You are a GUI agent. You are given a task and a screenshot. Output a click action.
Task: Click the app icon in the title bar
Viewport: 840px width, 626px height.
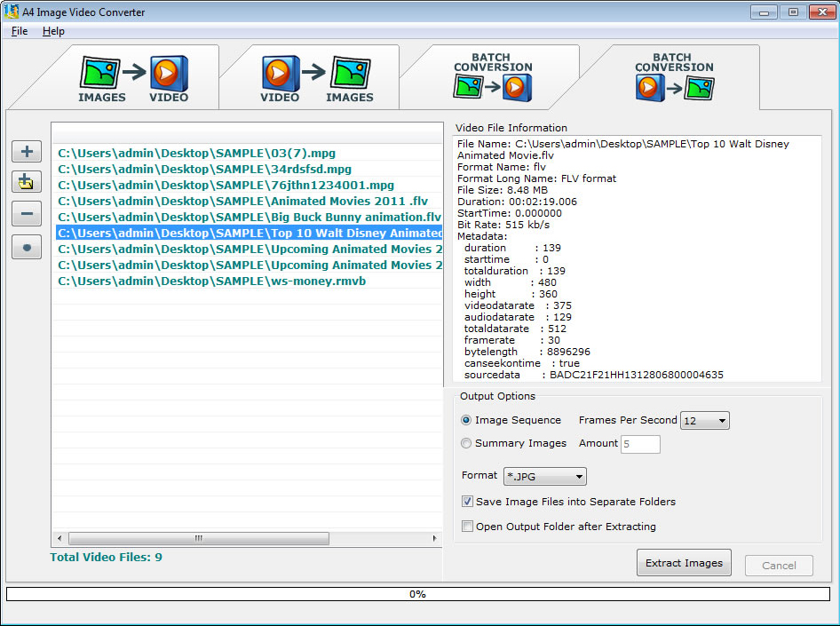click(12, 12)
